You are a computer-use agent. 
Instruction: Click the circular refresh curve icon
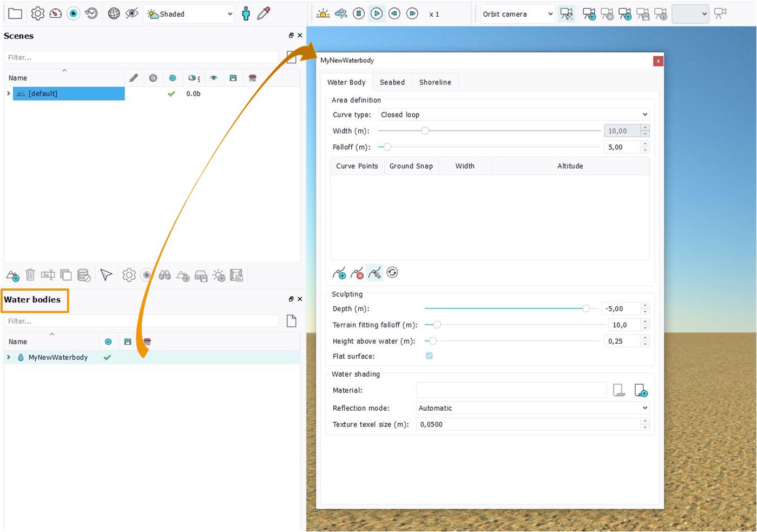(x=392, y=273)
